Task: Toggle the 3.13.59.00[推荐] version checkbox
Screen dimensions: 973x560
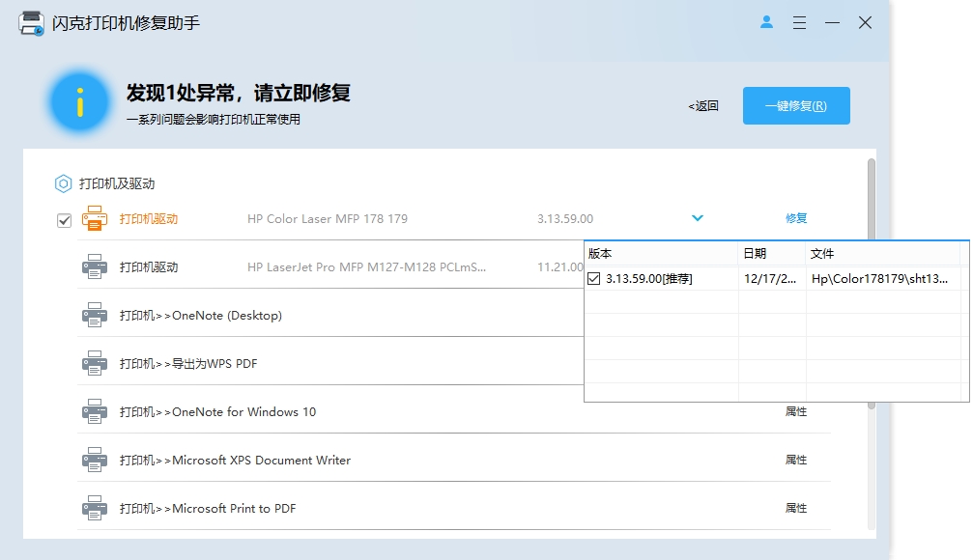Action: click(x=594, y=278)
